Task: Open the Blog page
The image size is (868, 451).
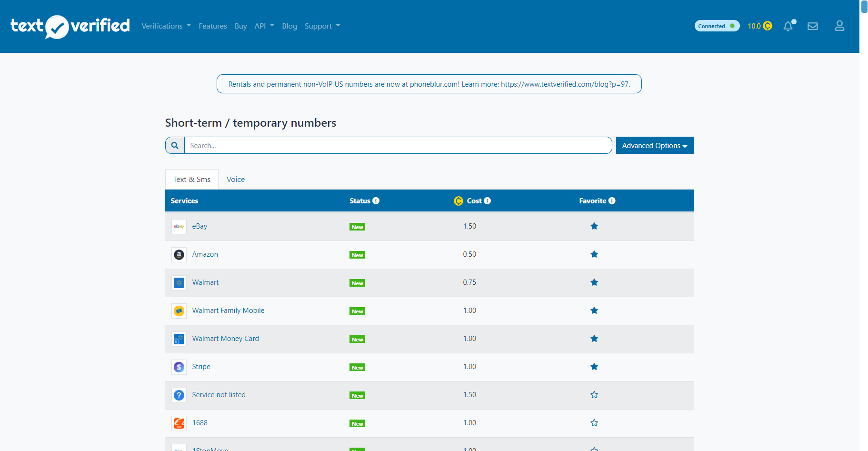Action: [289, 26]
